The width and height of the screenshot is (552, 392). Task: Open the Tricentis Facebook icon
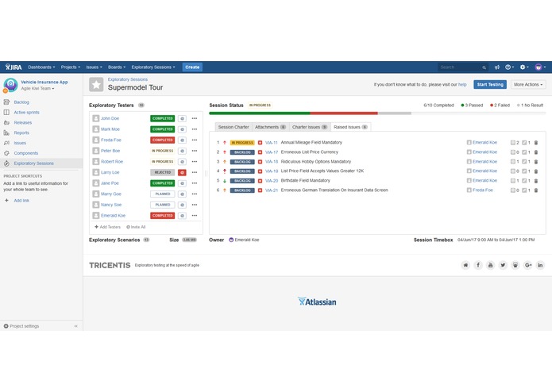[478, 265]
